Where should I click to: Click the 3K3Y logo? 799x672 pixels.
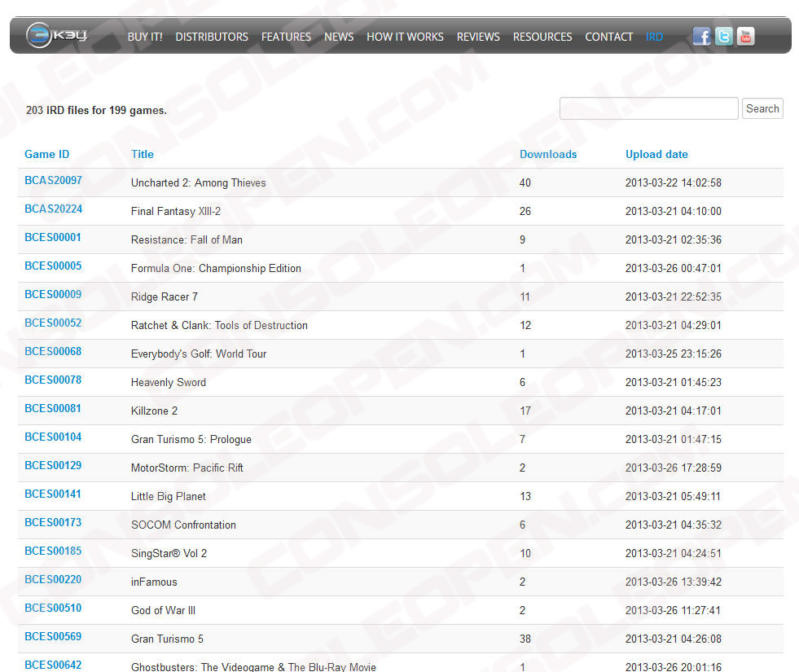(x=56, y=36)
